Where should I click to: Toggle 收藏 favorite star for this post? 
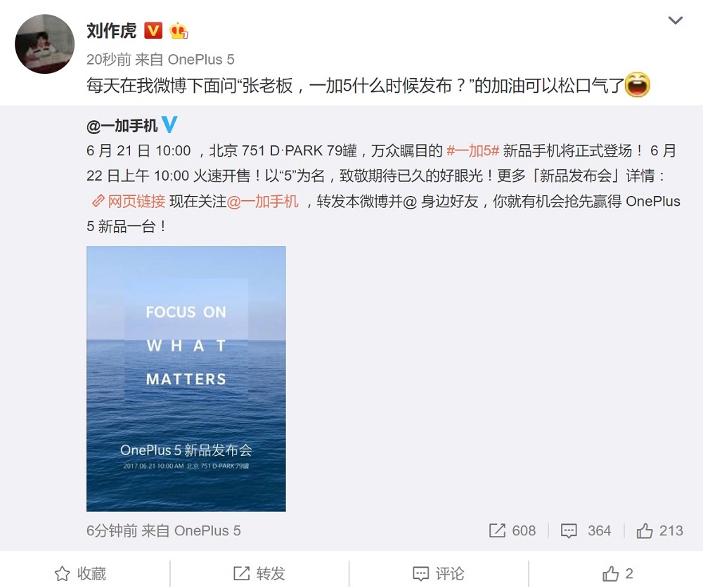tap(80, 574)
